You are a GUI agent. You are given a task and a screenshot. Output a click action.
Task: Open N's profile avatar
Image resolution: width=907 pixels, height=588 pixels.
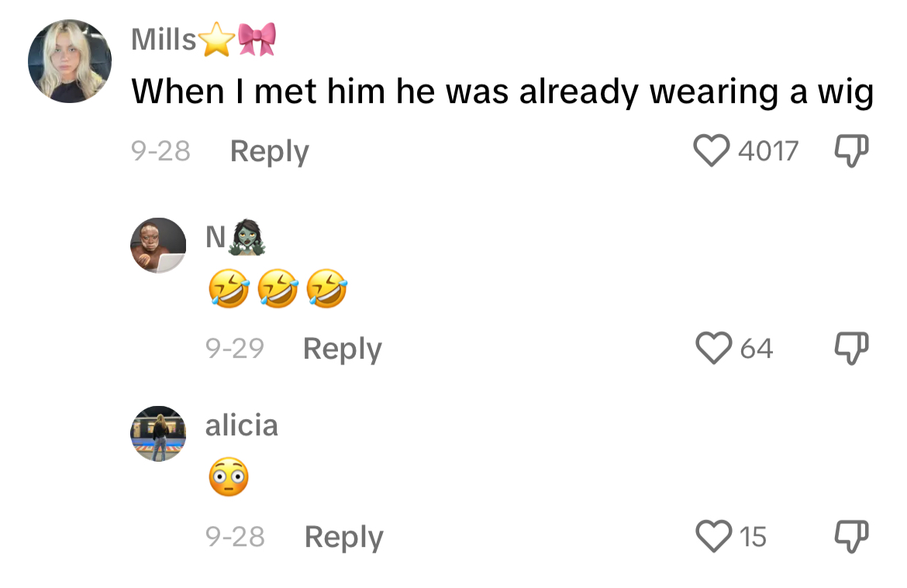tap(158, 245)
